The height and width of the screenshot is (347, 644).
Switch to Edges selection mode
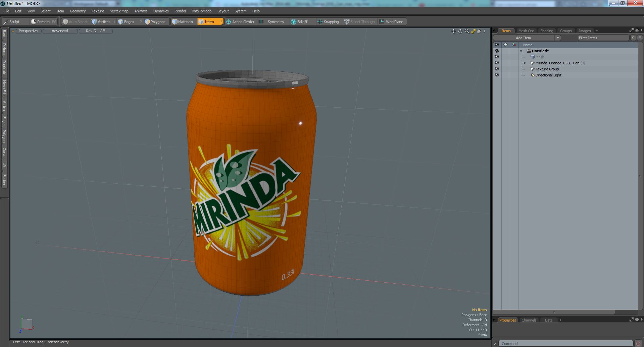[x=130, y=22]
